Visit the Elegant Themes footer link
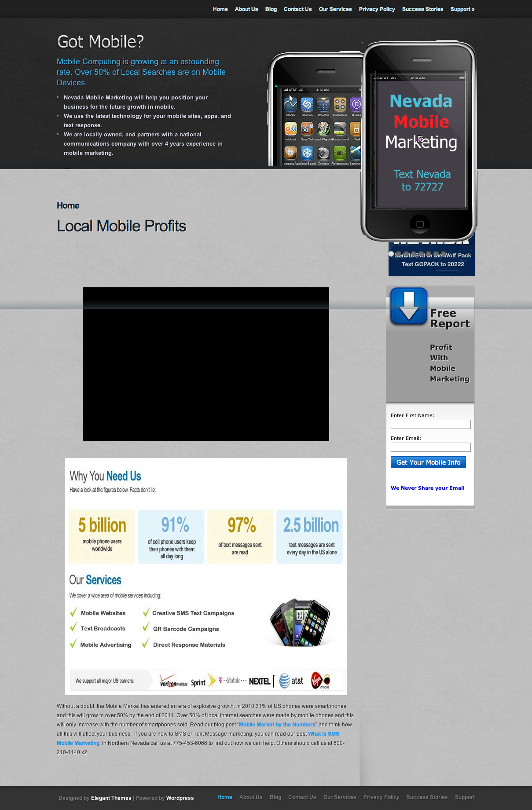This screenshot has height=810, width=532. click(111, 798)
